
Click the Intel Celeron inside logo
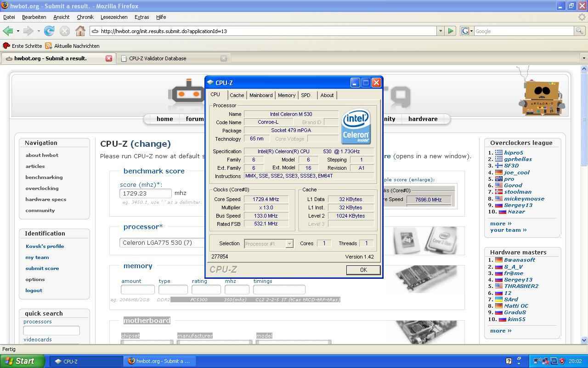pyautogui.click(x=356, y=126)
